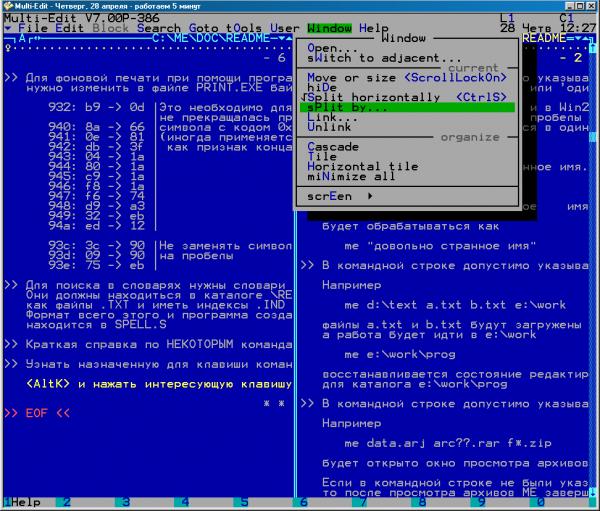Choose Open... in the Window menu

tap(332, 48)
